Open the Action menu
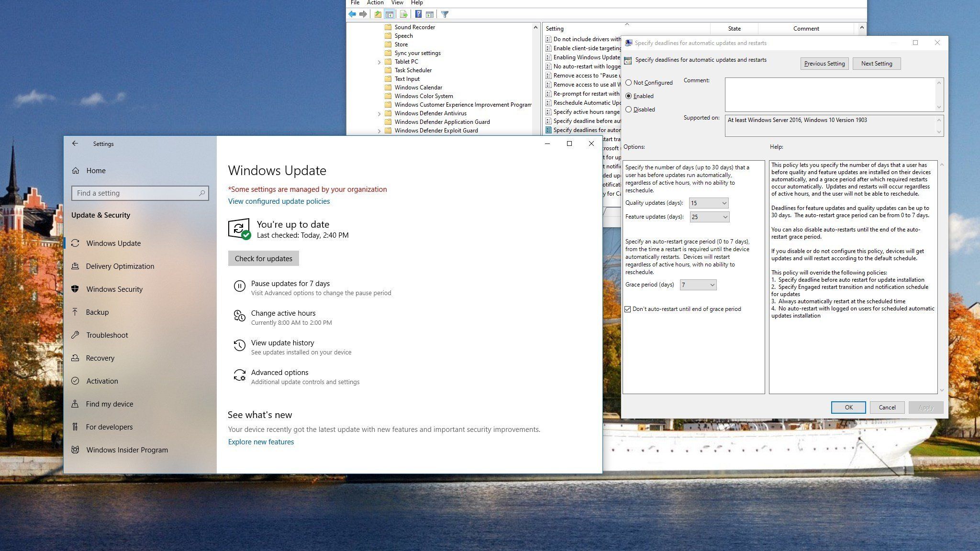This screenshot has width=980, height=551. coord(375,3)
